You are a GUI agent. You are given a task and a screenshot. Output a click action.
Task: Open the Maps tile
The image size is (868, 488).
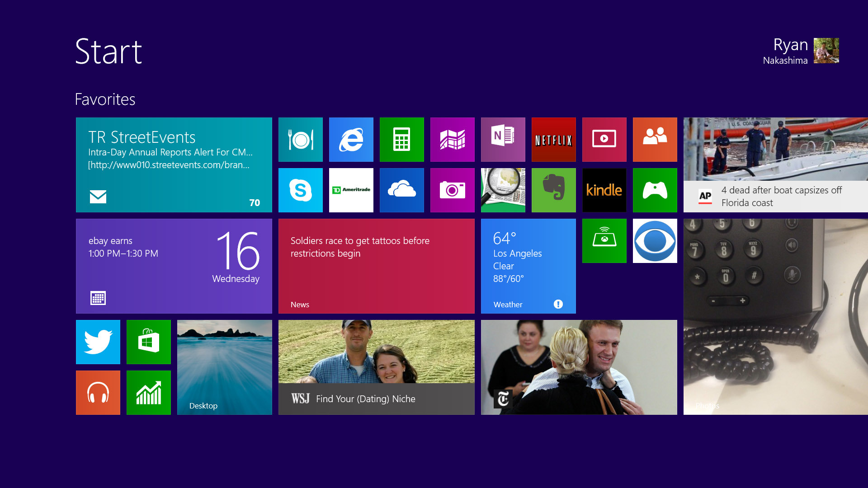coord(452,140)
